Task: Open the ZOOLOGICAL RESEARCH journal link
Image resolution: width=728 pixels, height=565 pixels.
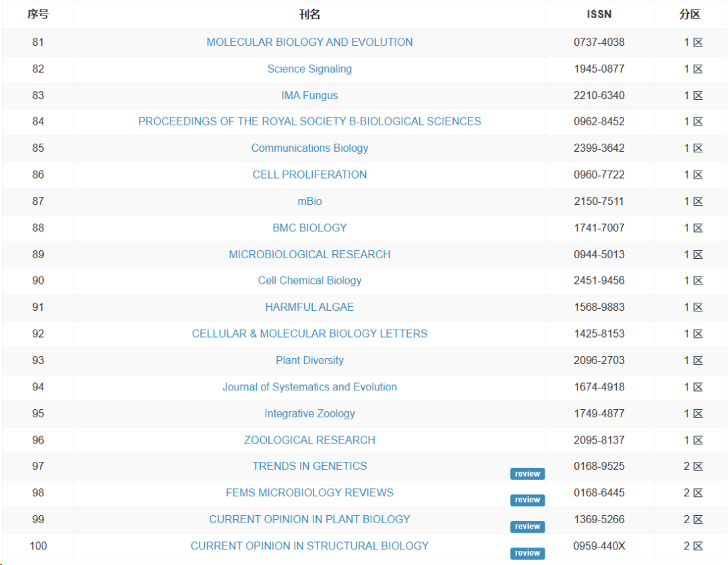Action: coord(309,440)
